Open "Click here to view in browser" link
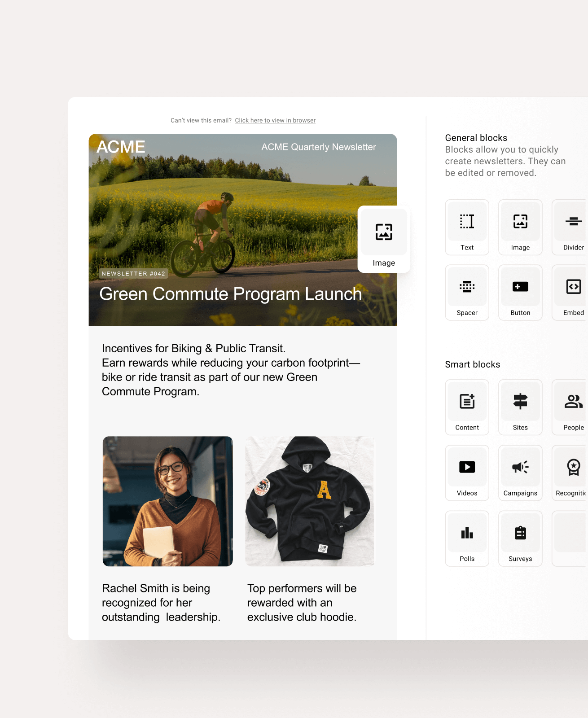The height and width of the screenshot is (718, 588). tap(275, 120)
